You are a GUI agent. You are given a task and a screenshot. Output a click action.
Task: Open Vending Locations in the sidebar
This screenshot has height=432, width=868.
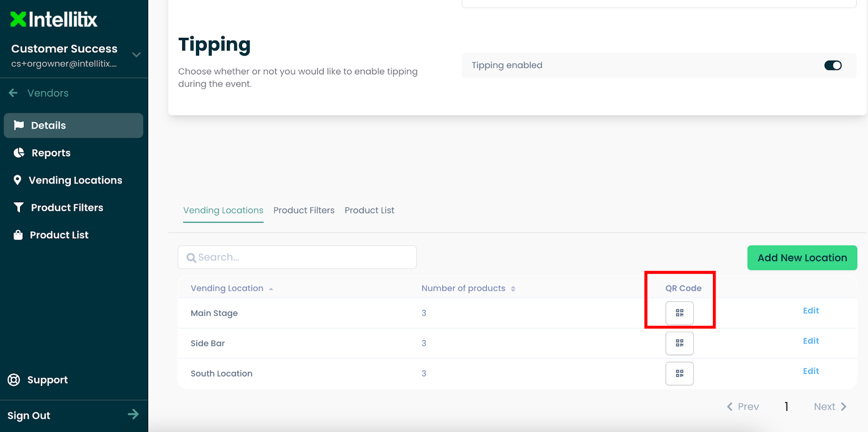tap(75, 180)
